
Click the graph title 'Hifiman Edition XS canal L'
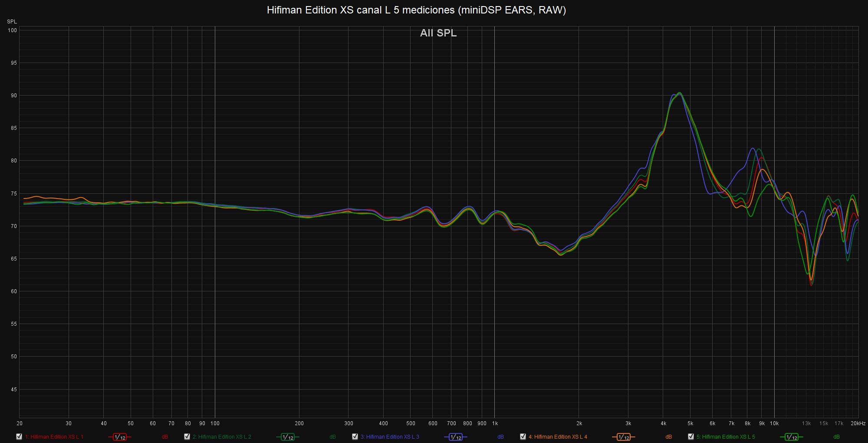point(416,10)
